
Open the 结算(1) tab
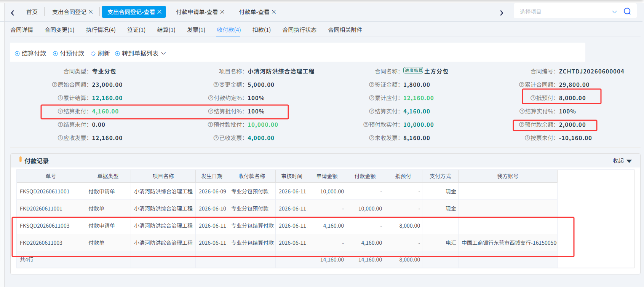pos(166,30)
